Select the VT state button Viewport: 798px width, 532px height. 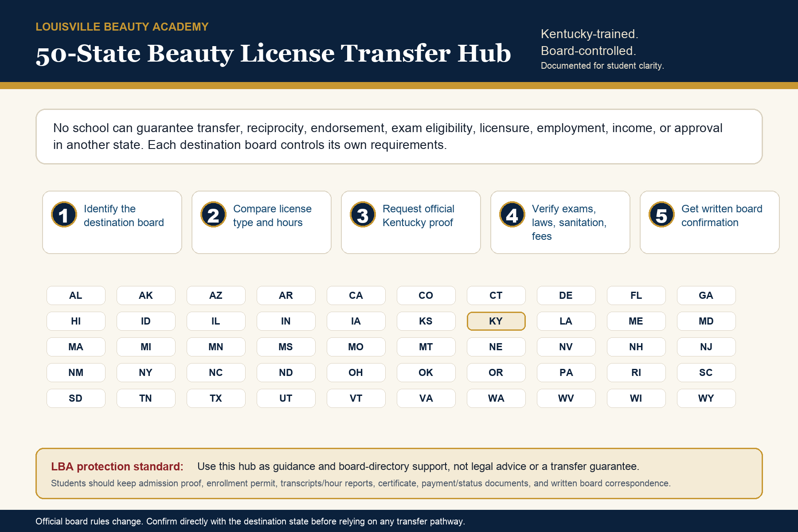(356, 398)
